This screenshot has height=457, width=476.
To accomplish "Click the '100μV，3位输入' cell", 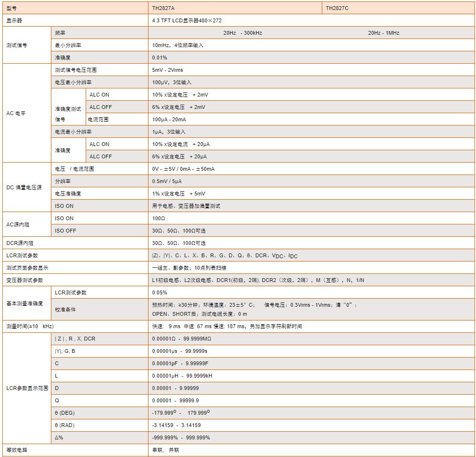I will coord(311,82).
